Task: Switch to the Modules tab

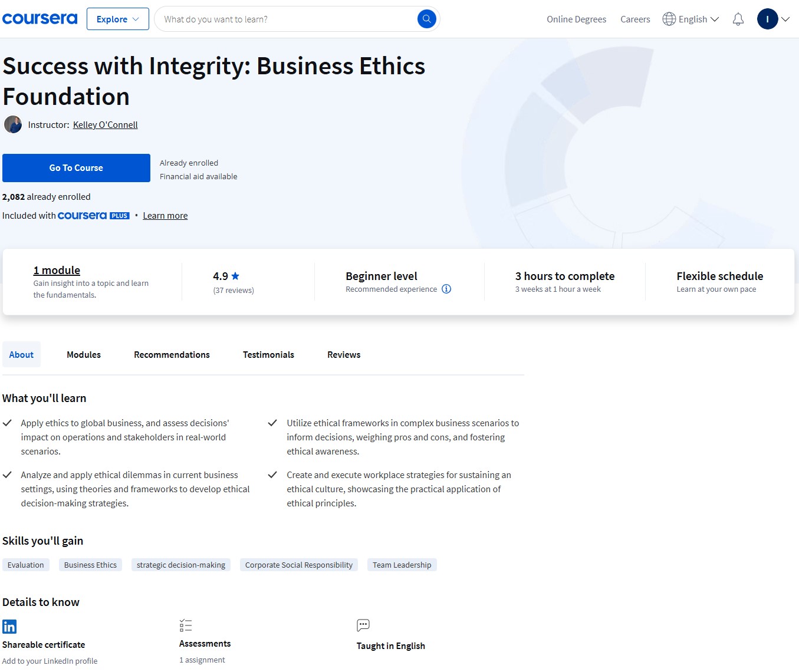Action: [x=84, y=355]
